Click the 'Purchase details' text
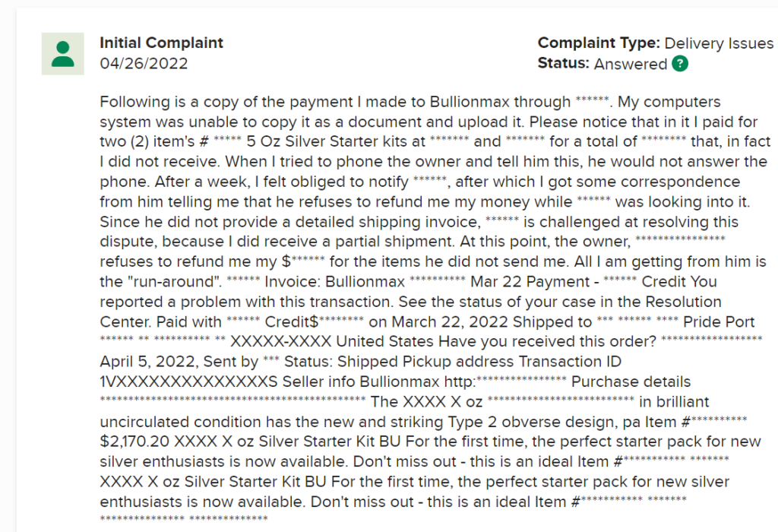 click(631, 382)
